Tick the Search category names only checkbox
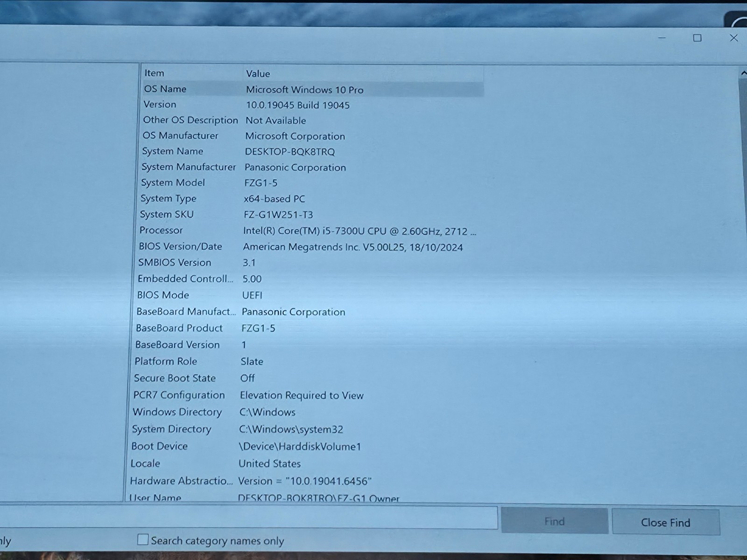This screenshot has width=747, height=560. 143,540
